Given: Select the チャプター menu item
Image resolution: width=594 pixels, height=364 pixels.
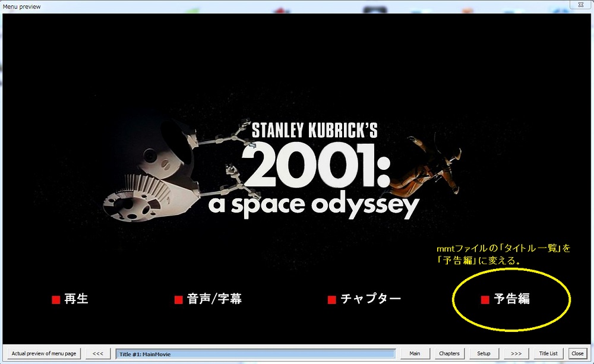Looking at the screenshot, I should coord(371,299).
